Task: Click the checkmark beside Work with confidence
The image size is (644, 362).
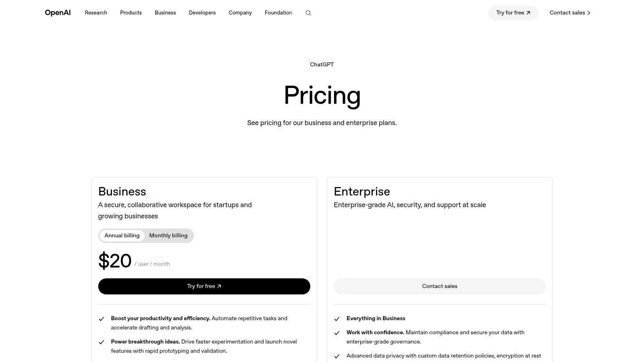Action: [x=337, y=333]
